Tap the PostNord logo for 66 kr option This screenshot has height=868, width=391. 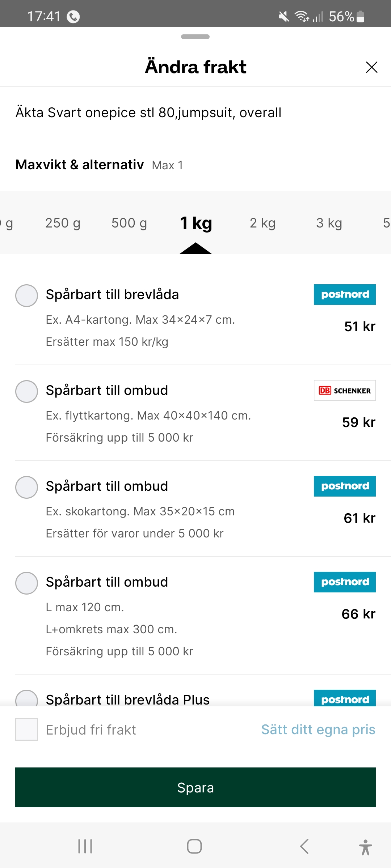click(x=345, y=582)
